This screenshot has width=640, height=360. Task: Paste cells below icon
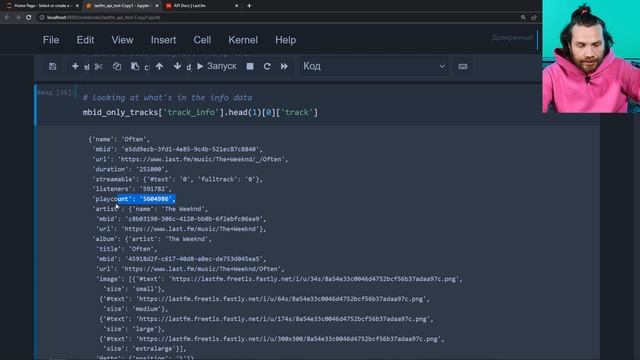coord(135,66)
